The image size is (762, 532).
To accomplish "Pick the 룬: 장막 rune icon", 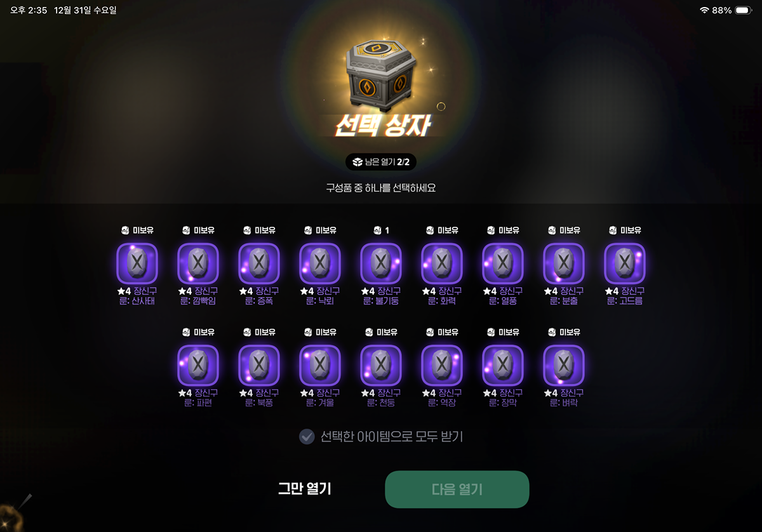I will 503,365.
